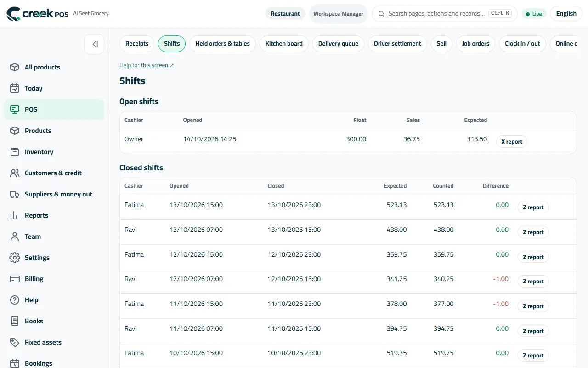Click the Help question mark icon
The image size is (588, 368).
(x=15, y=300)
